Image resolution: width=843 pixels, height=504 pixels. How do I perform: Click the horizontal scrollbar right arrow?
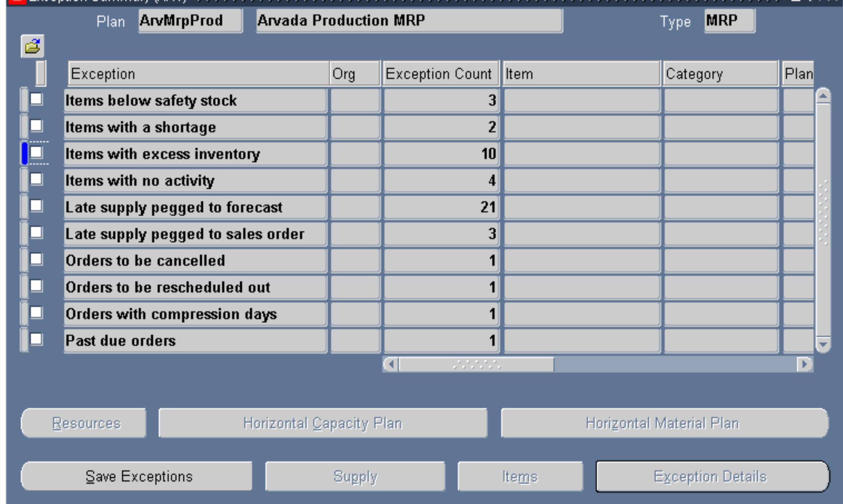click(x=804, y=365)
